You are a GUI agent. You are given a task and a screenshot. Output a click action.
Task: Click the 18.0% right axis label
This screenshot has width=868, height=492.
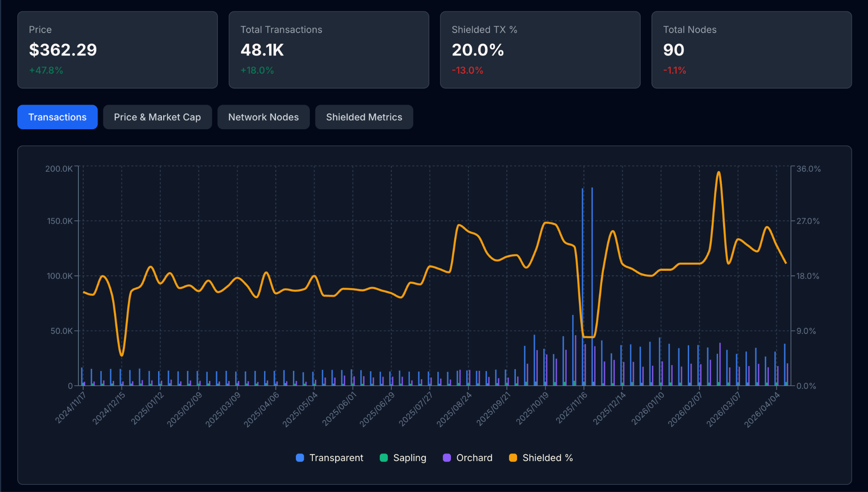pos(808,276)
